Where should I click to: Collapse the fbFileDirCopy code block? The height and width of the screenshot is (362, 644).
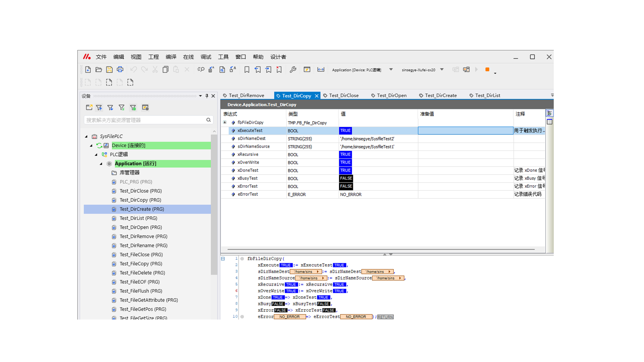[x=223, y=259]
